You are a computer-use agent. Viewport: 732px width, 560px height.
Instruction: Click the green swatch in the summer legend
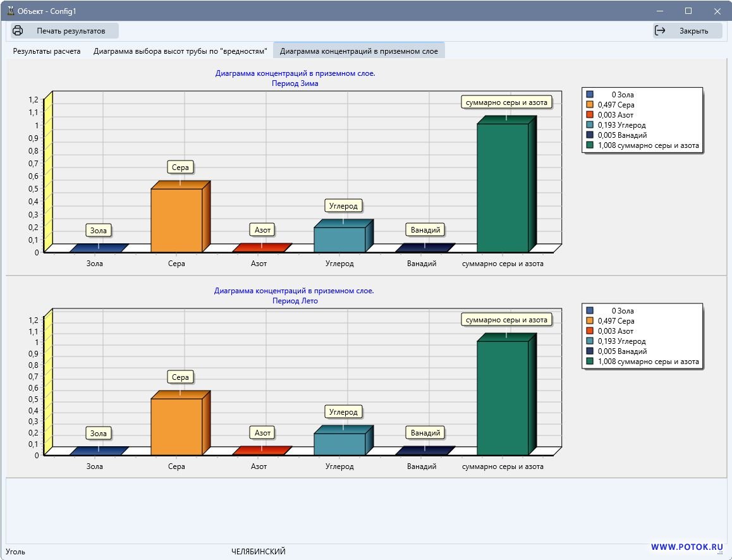[590, 362]
